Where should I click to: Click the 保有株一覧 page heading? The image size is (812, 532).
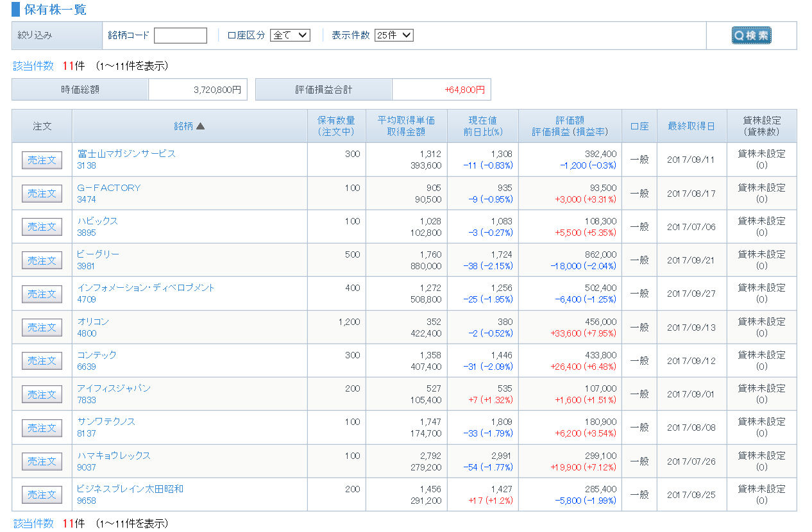click(55, 10)
